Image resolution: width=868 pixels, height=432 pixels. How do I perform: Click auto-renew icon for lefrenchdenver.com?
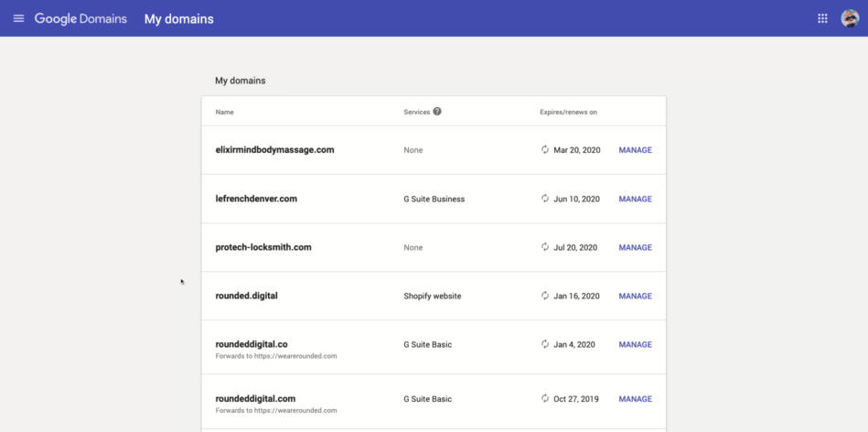coord(545,199)
